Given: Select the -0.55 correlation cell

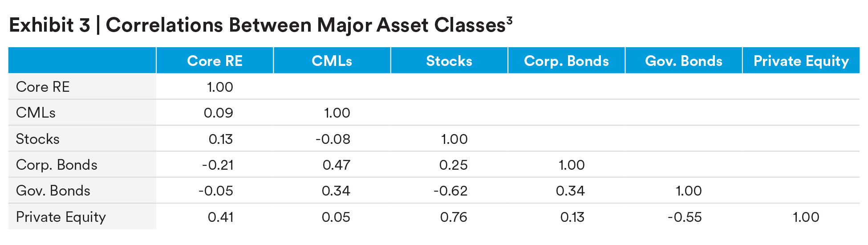Looking at the screenshot, I should pyautogui.click(x=685, y=217).
